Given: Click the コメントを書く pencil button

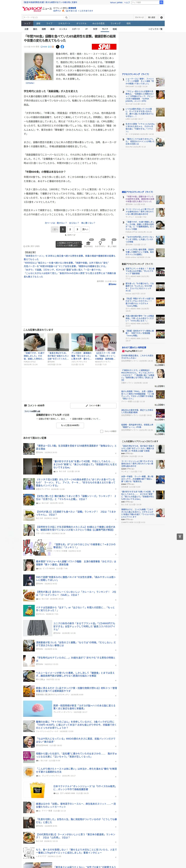Looking at the screenshot, I should [93, 405].
